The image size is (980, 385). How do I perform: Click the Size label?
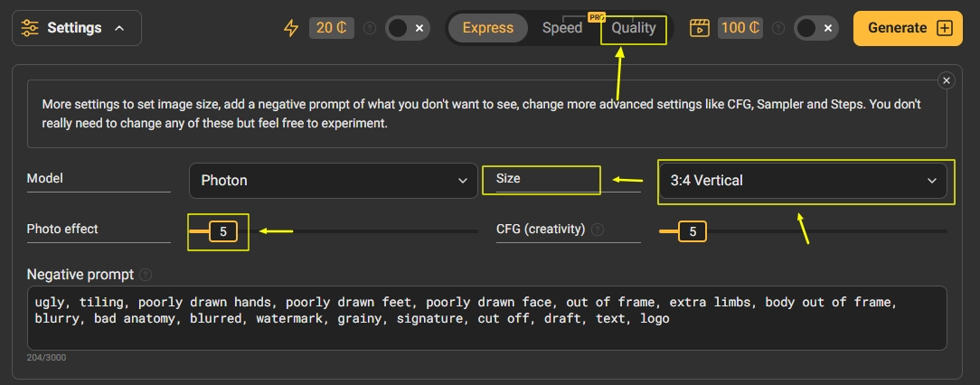click(508, 179)
